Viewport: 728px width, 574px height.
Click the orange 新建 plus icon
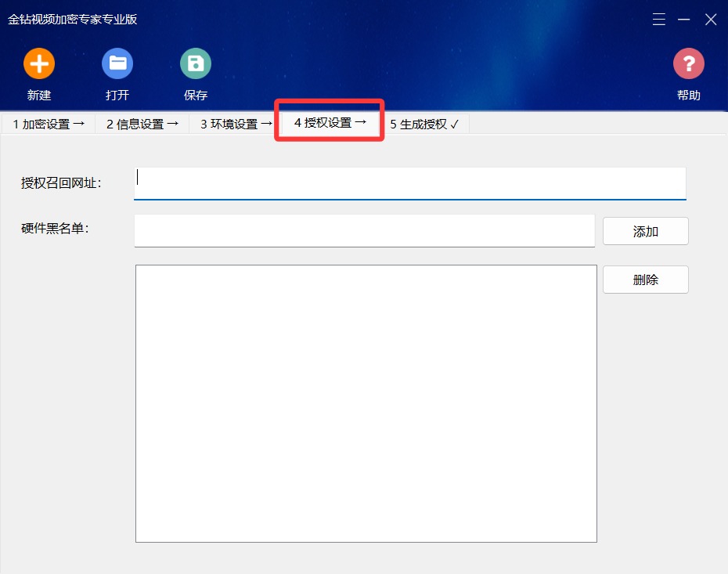pyautogui.click(x=39, y=63)
